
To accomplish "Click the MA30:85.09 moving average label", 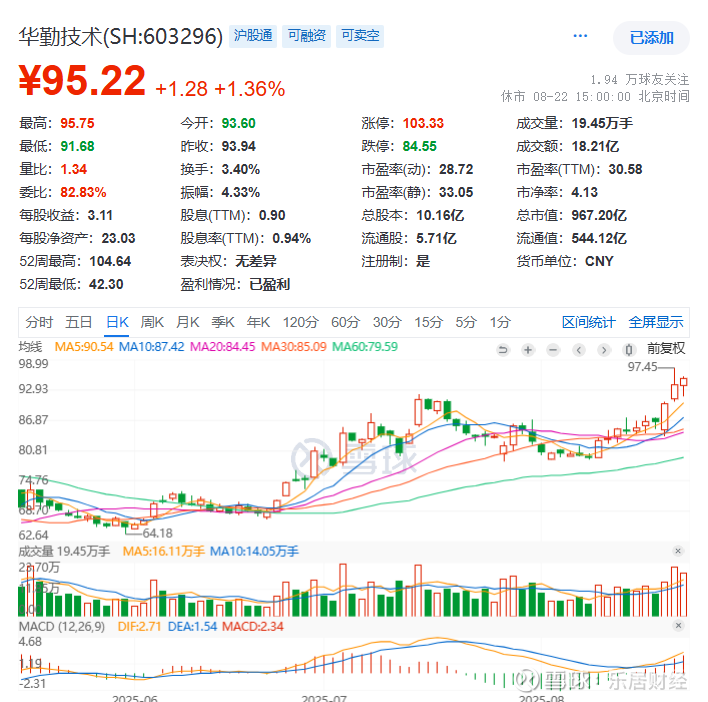I will pos(293,347).
